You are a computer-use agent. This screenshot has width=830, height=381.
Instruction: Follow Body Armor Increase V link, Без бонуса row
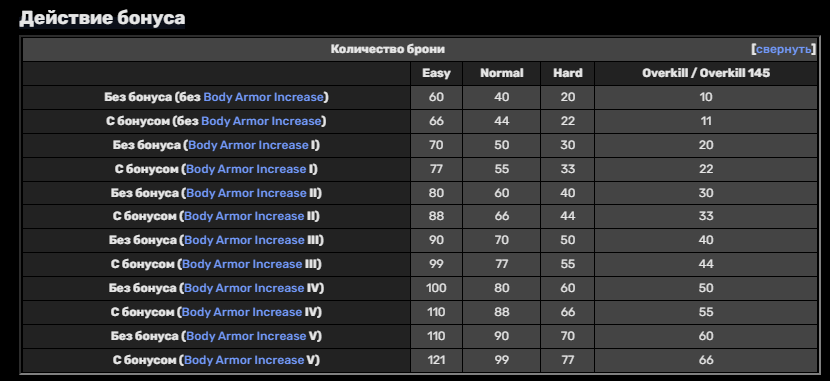pos(246,336)
